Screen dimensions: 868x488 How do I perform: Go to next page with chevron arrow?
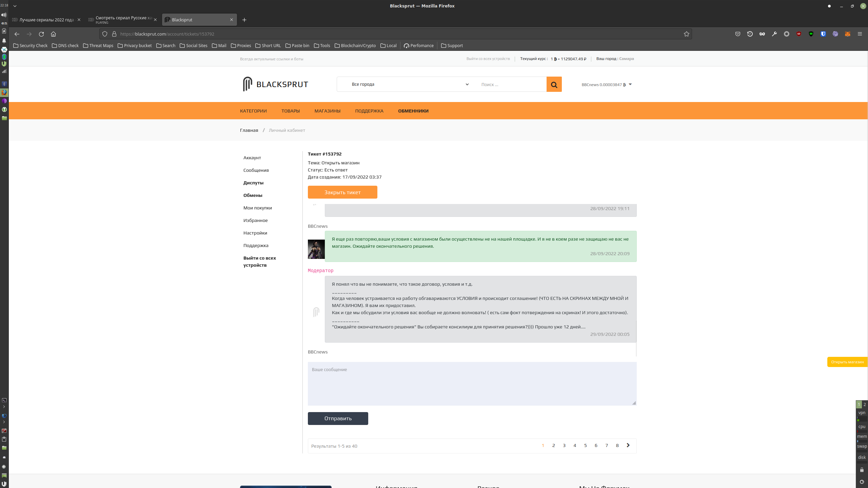(x=628, y=445)
